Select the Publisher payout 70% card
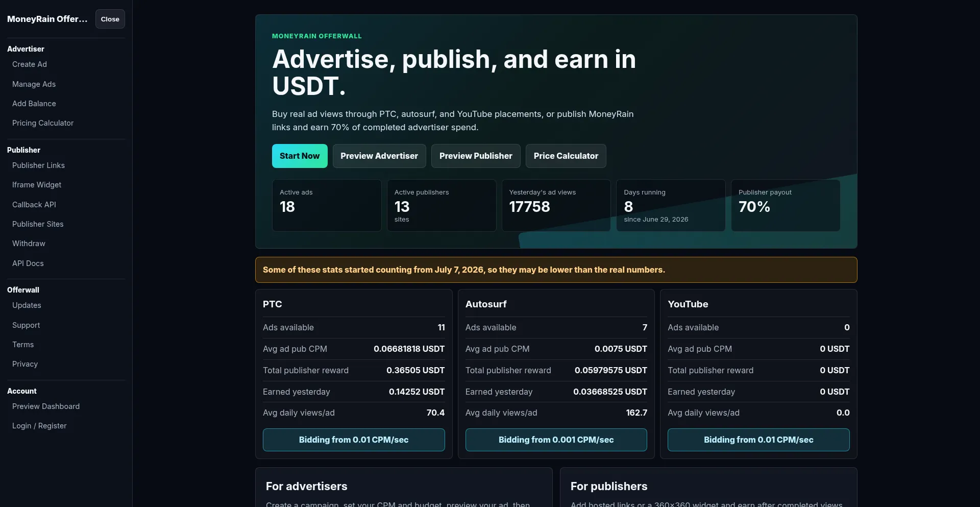This screenshot has width=980, height=507. coord(786,205)
